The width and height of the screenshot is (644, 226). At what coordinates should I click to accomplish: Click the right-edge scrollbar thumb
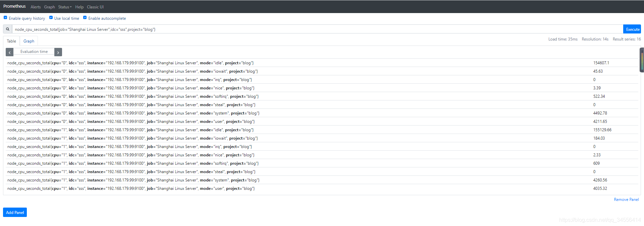[642, 60]
